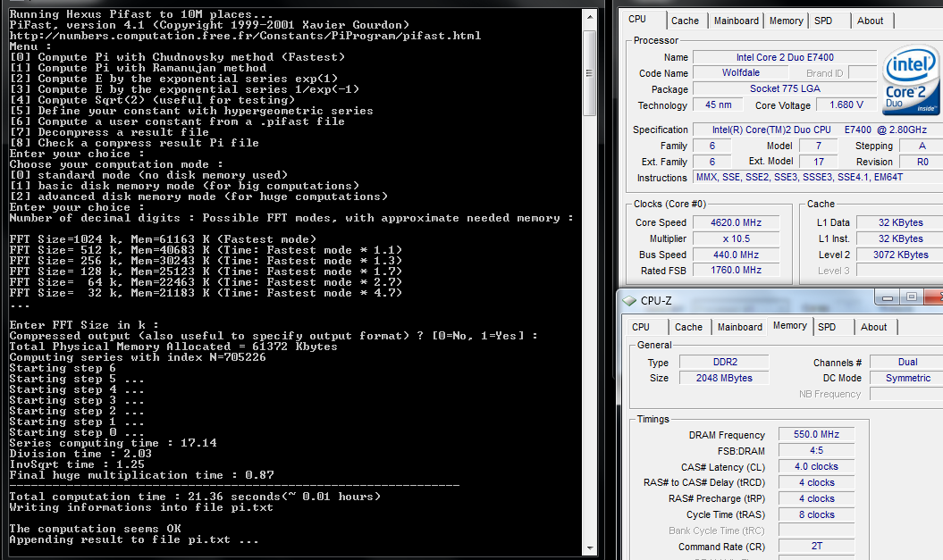Switch to Mainboard tab in top CPU-Z window
This screenshot has height=560, width=943.
point(737,21)
